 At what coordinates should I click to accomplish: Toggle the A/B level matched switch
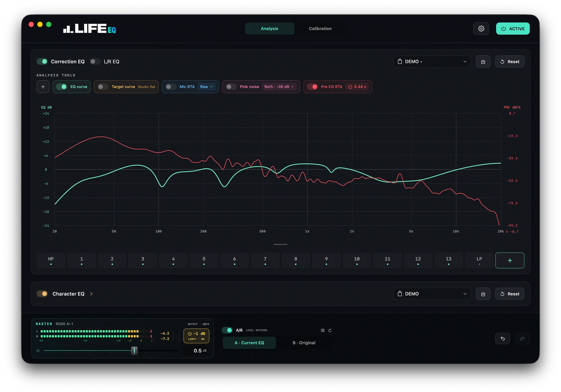[227, 330]
